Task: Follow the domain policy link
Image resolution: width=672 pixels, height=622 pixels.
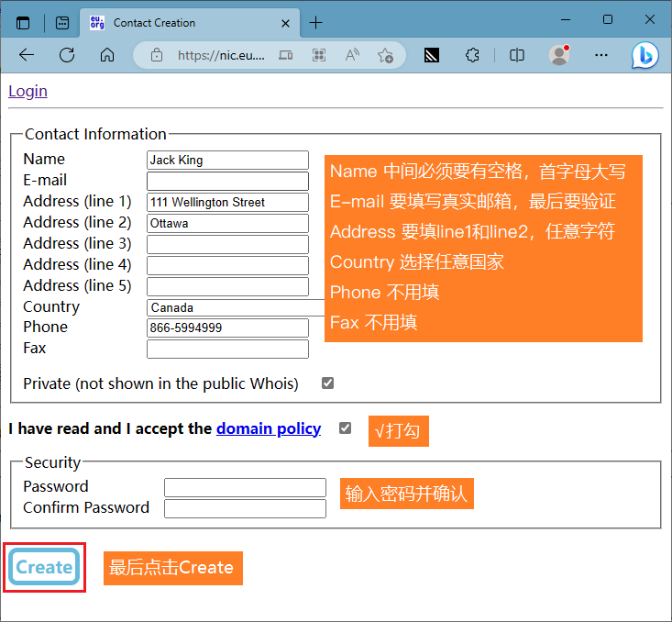Action: point(268,428)
